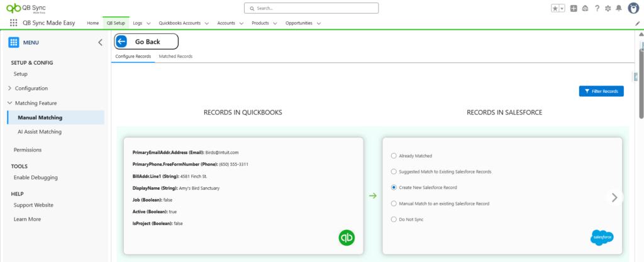Click the next record right chevron

pyautogui.click(x=614, y=198)
